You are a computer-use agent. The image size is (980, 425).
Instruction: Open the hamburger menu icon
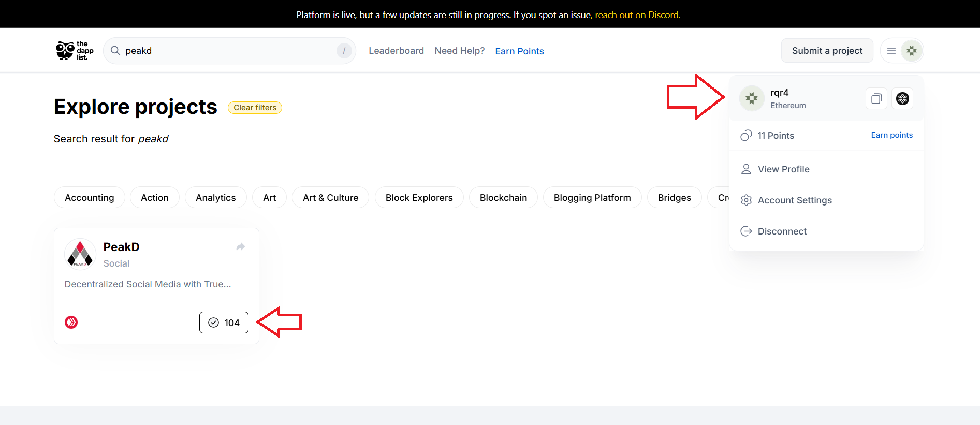(891, 51)
